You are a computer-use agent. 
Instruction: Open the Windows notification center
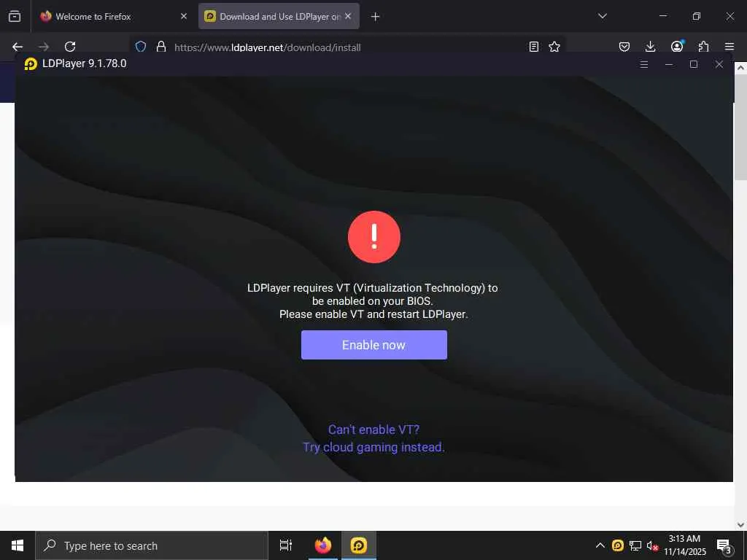(x=724, y=545)
